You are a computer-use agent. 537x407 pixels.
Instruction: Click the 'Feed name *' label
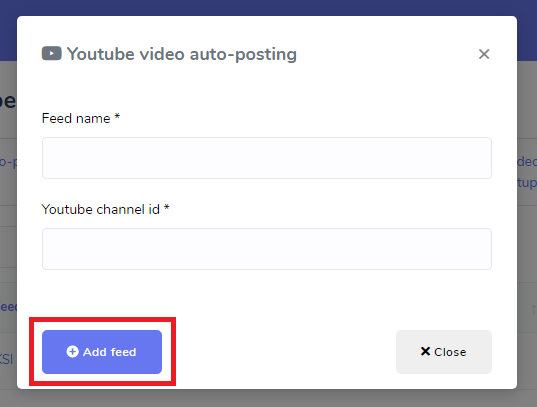click(81, 118)
